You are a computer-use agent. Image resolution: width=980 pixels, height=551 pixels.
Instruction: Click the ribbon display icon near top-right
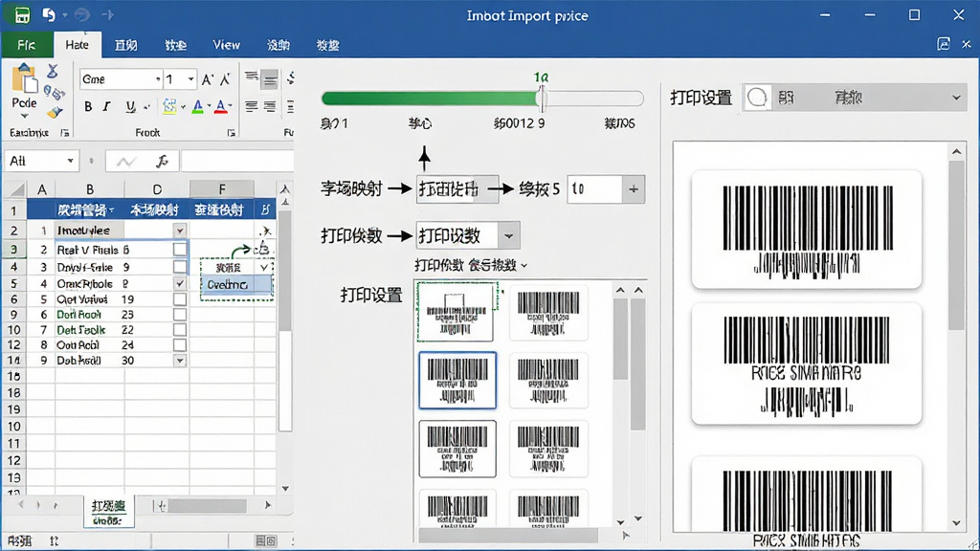tap(943, 44)
